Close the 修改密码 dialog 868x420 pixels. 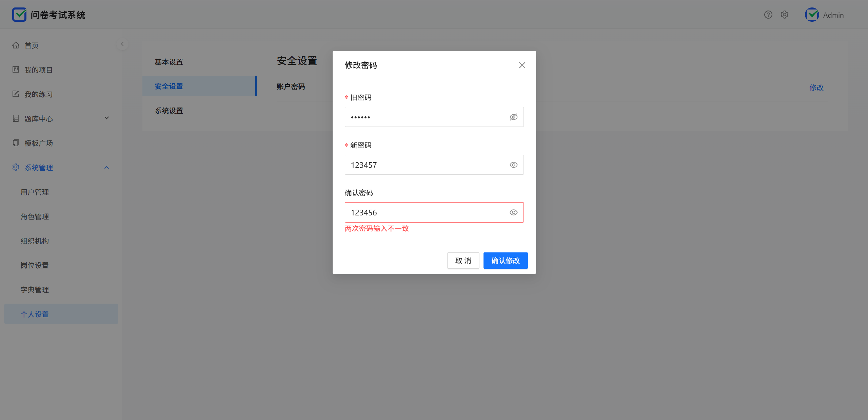tap(522, 65)
